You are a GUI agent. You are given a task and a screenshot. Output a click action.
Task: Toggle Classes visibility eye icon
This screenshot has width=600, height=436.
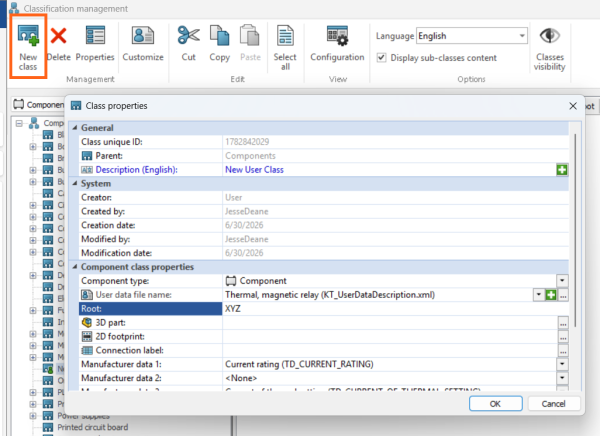[549, 36]
